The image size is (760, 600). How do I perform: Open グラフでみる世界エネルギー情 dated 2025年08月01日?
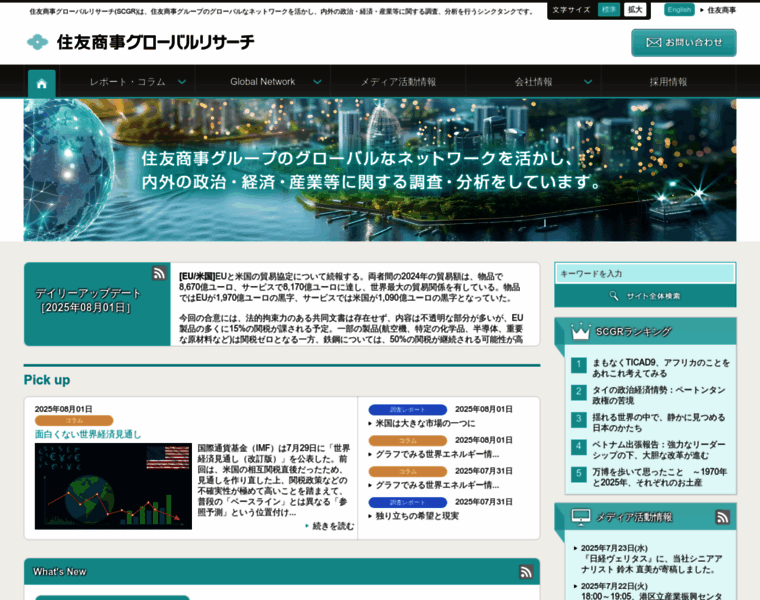coord(437,454)
